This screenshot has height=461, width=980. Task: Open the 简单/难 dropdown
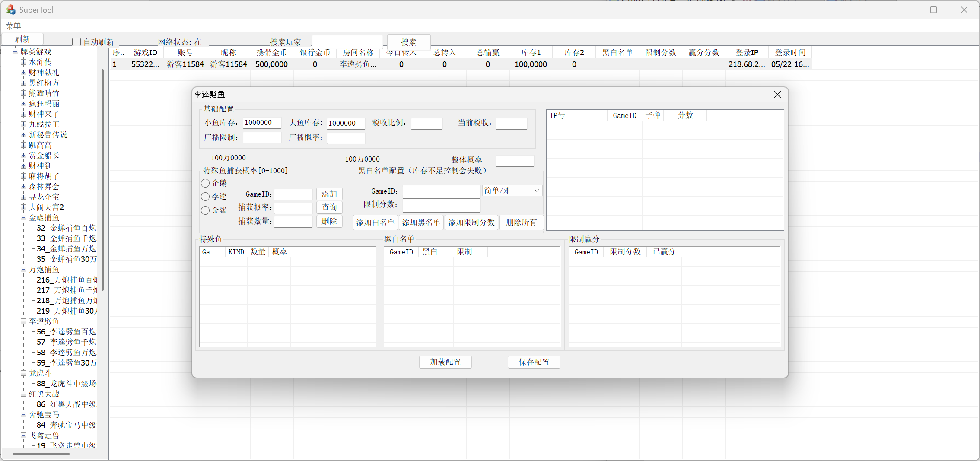[x=512, y=191]
